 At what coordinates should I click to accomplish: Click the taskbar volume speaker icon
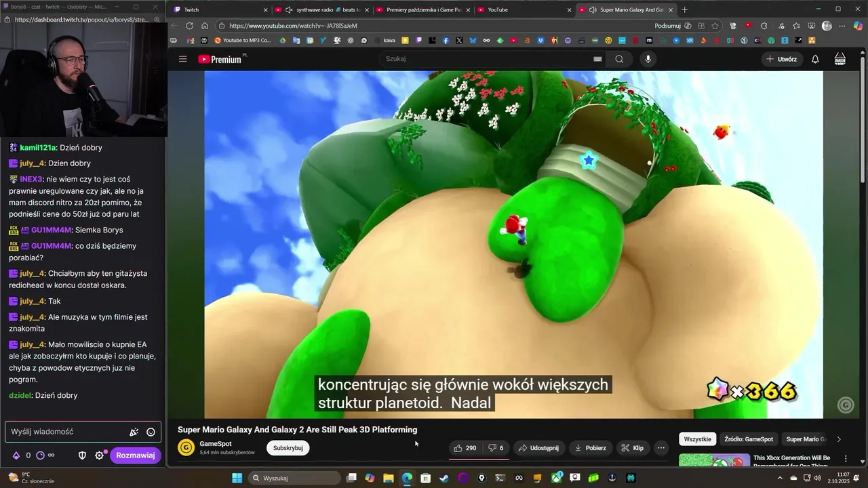tap(817, 478)
